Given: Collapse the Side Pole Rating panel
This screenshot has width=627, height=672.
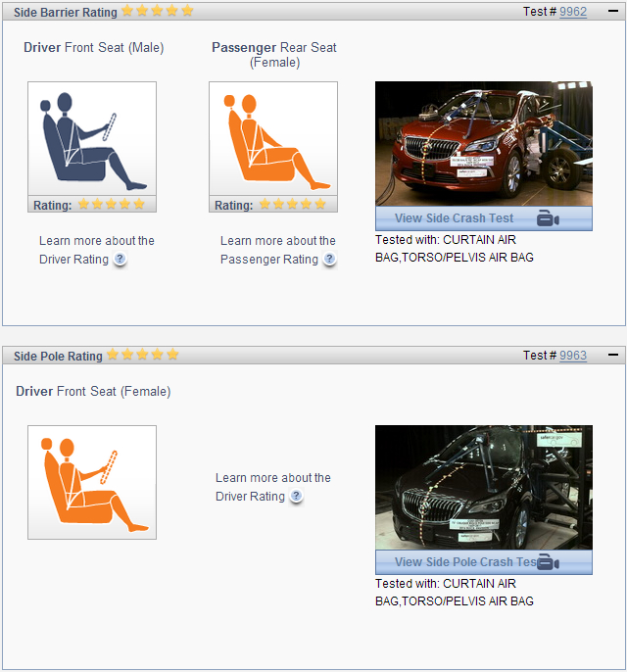Looking at the screenshot, I should tap(613, 356).
